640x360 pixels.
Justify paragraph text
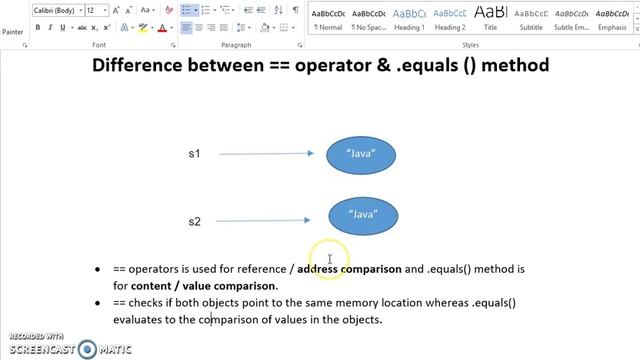[224, 27]
